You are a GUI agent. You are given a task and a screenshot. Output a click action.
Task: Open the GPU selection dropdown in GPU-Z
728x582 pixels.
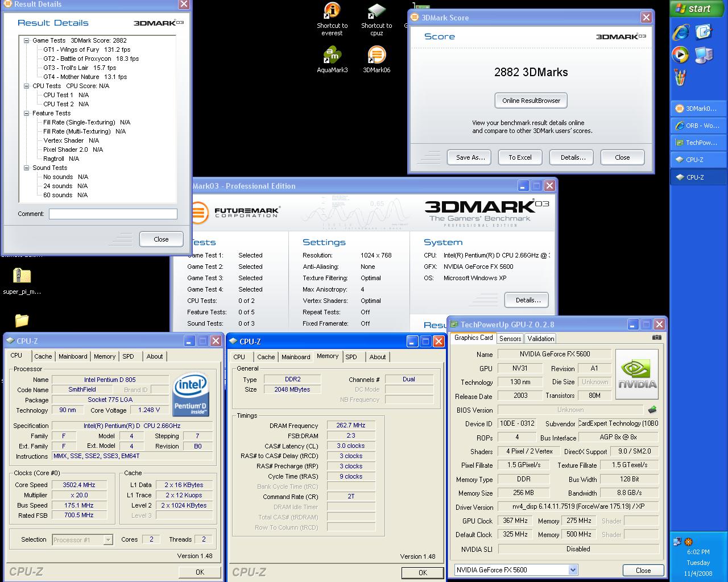coord(573,569)
